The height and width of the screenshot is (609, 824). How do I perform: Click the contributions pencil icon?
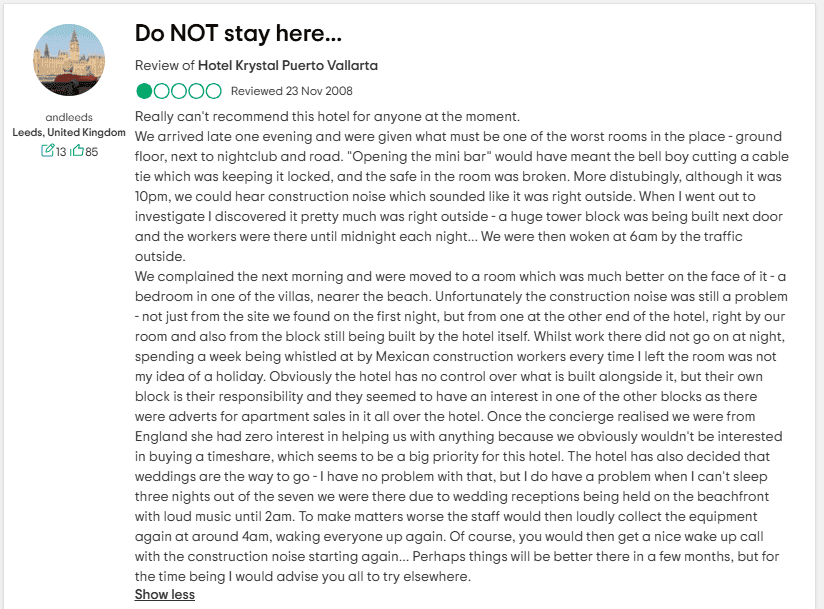47,151
